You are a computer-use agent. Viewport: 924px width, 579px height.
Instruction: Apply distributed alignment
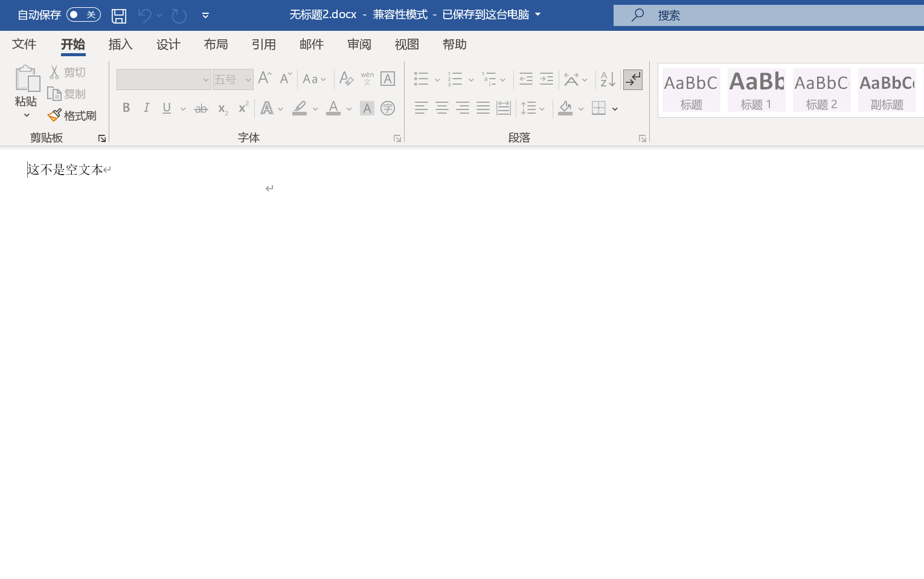tap(504, 108)
